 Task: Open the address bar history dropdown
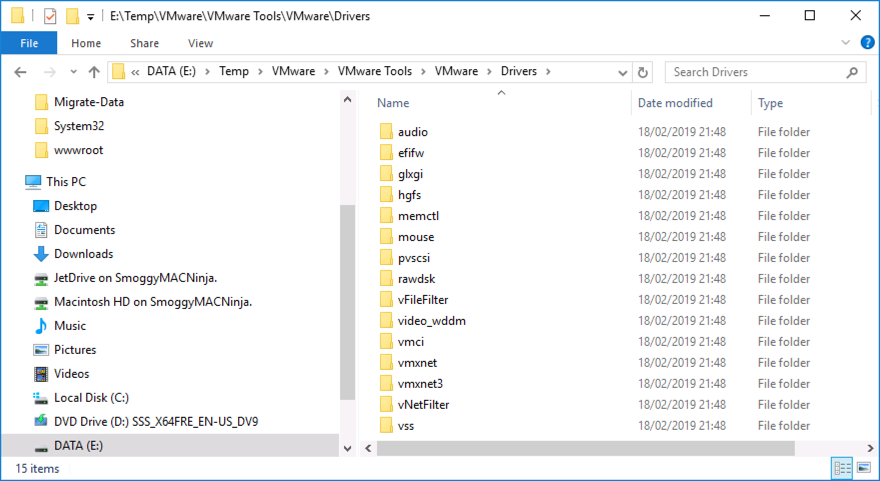(622, 72)
